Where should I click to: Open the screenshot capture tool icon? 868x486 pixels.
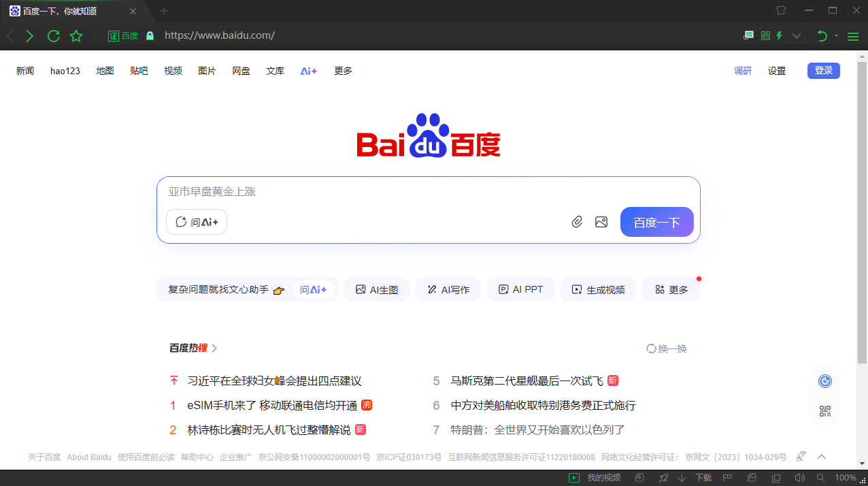(x=749, y=35)
